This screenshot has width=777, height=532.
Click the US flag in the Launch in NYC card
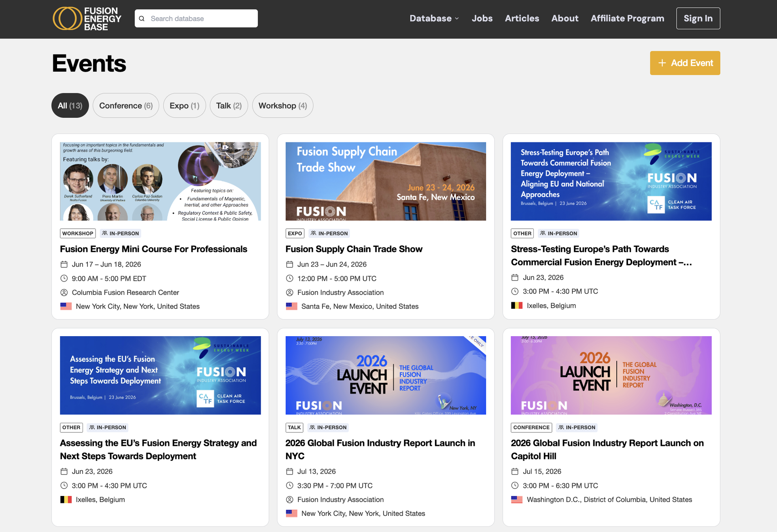(291, 513)
